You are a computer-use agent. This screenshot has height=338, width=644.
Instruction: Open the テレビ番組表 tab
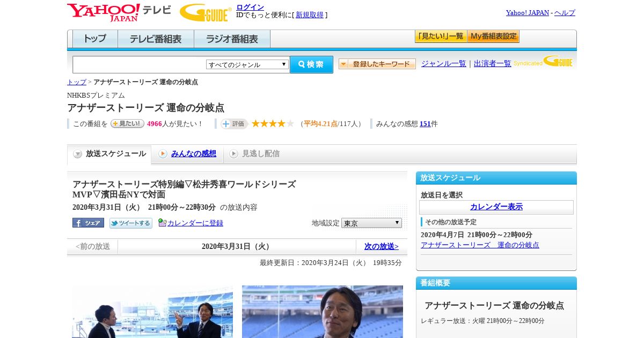coord(156,39)
